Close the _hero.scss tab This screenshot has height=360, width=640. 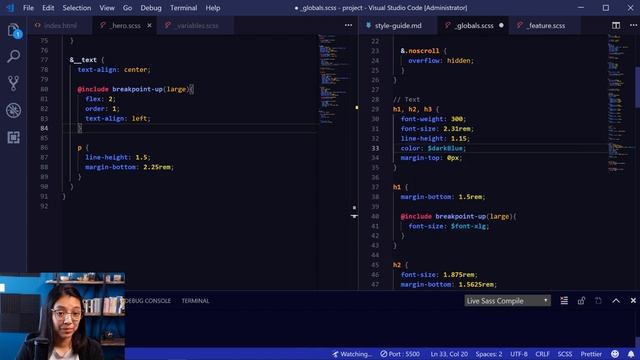coord(149,25)
